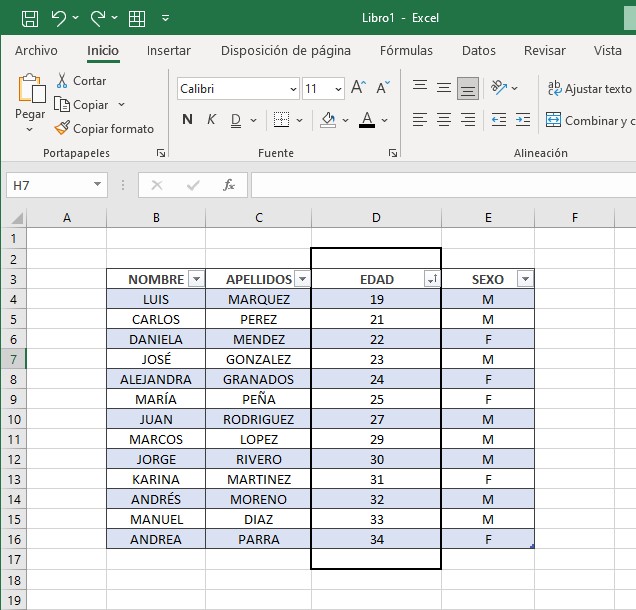Click the insert function fx icon
This screenshot has width=636, height=610.
coord(229,185)
